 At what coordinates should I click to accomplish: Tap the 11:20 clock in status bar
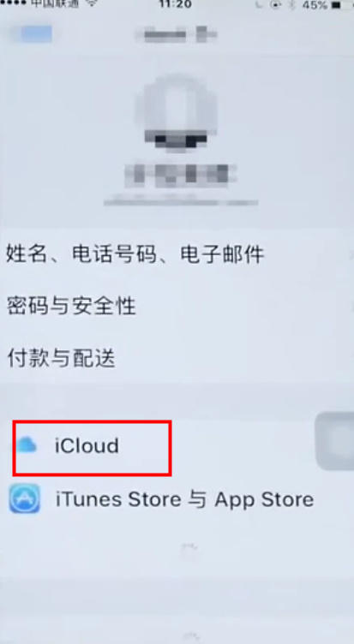tap(176, 4)
